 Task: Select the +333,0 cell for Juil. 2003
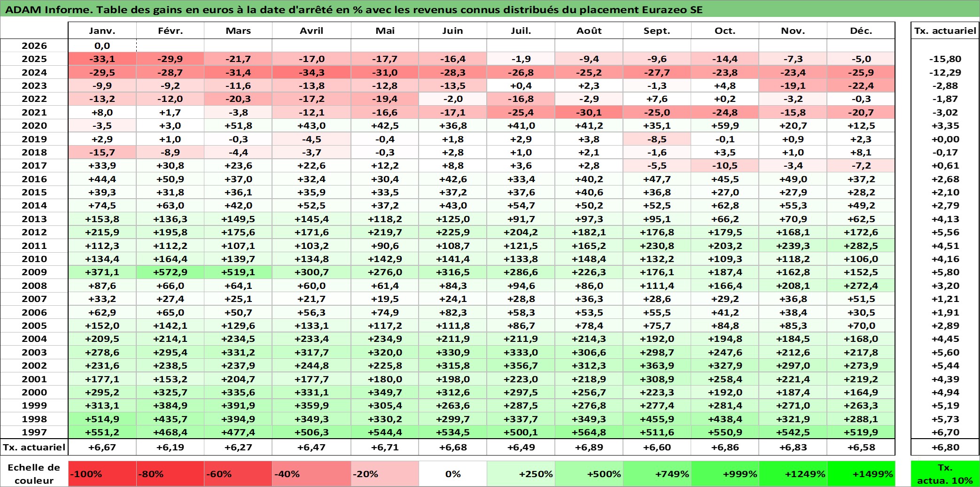[521, 352]
